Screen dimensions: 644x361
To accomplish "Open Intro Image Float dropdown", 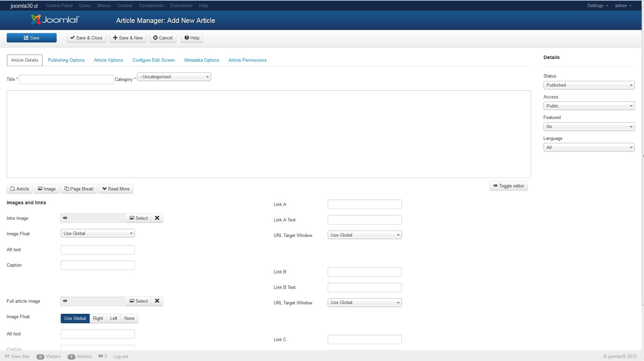I will tap(98, 233).
